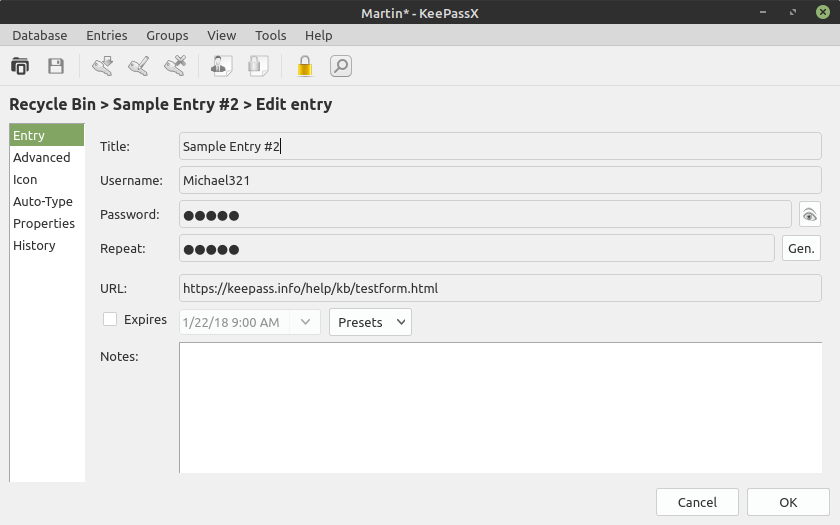This screenshot has width=840, height=525.
Task: Click the expiry date 1/22/18 9:00 AM field
Action: coord(234,322)
